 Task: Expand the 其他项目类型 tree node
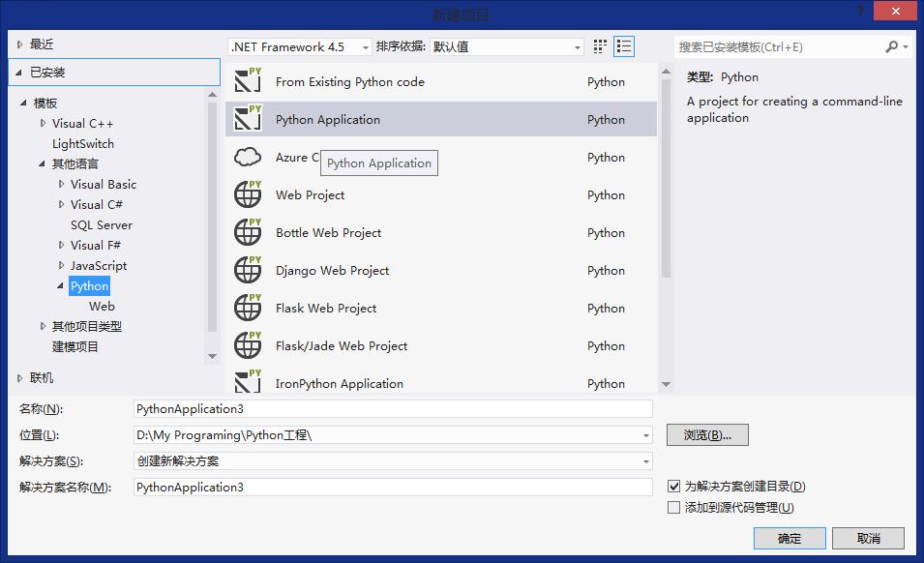(x=43, y=326)
